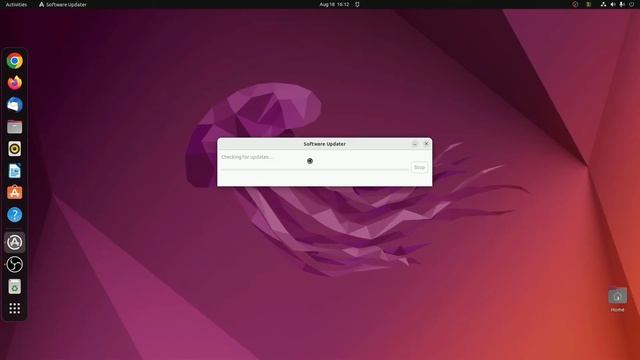640x360 pixels.
Task: Launch Rhythmbox music player
Action: pyautogui.click(x=15, y=149)
